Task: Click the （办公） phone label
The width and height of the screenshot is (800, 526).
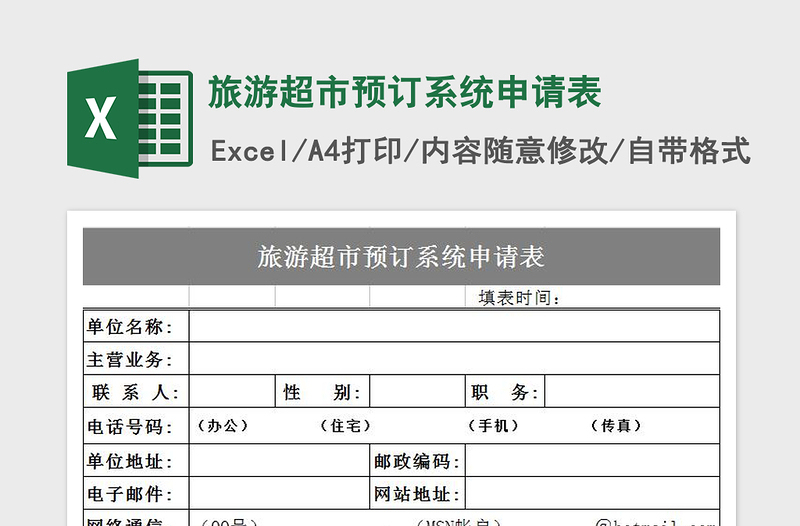Action: point(222,425)
